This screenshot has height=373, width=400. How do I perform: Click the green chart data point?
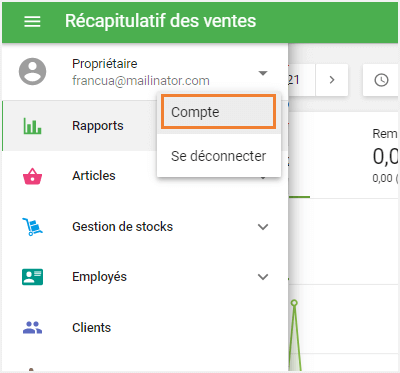pos(294,303)
